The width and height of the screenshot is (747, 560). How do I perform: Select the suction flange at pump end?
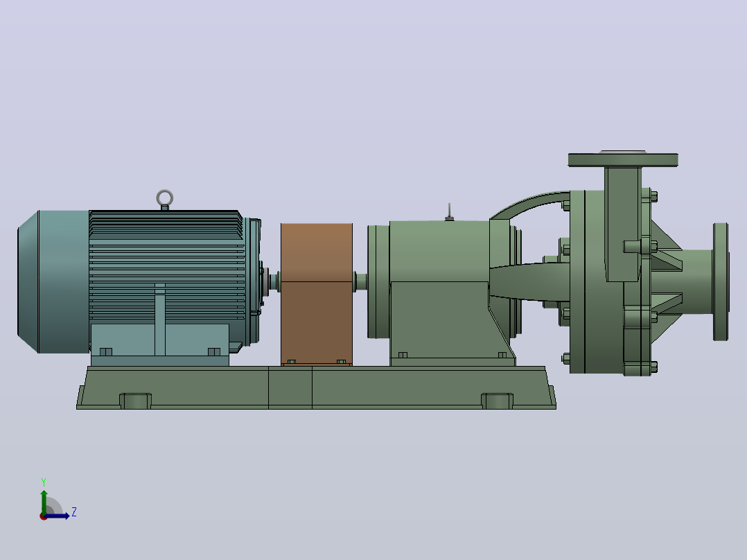point(721,281)
